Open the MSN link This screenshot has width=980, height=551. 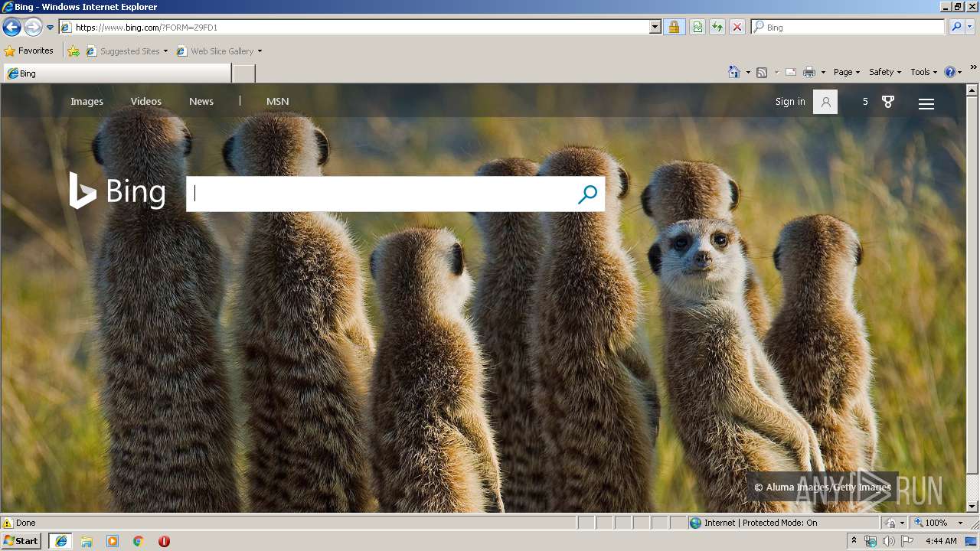(277, 101)
